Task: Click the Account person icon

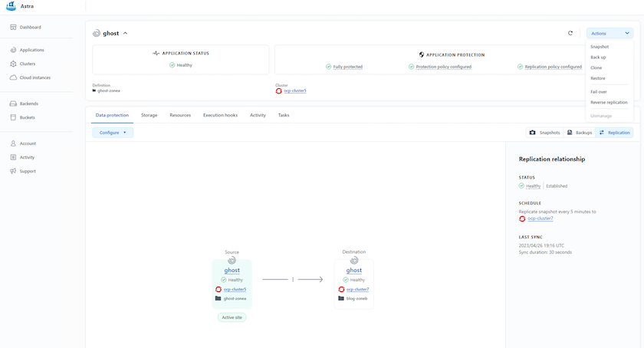Action: tap(13, 143)
